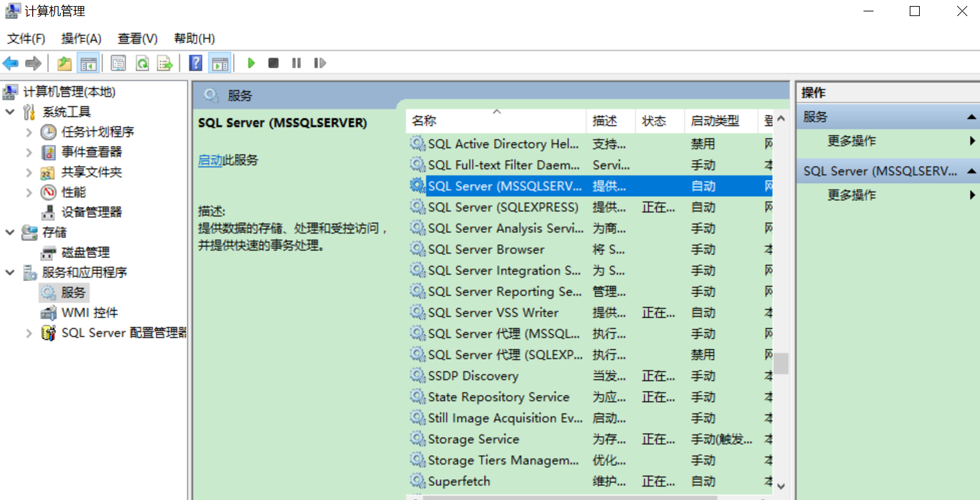Go back with the blue left arrow
980x500 pixels.
coord(11,63)
